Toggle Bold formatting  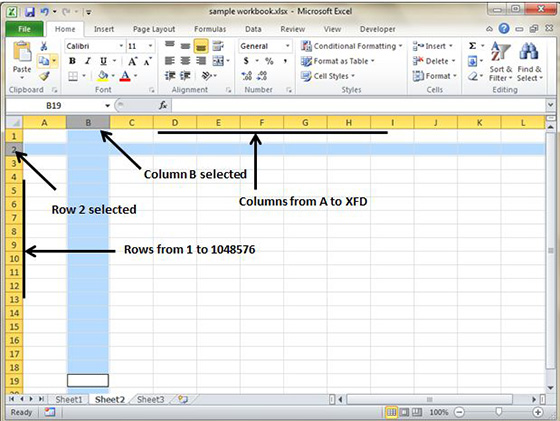coord(72,61)
